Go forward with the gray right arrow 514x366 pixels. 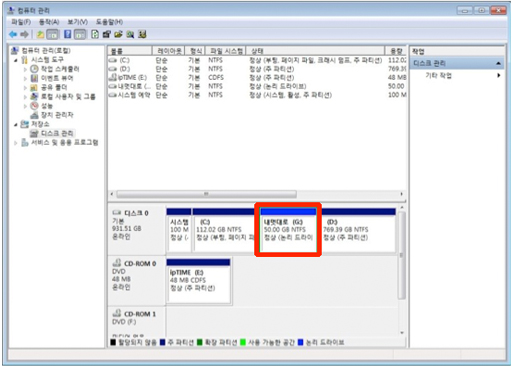tap(24, 34)
